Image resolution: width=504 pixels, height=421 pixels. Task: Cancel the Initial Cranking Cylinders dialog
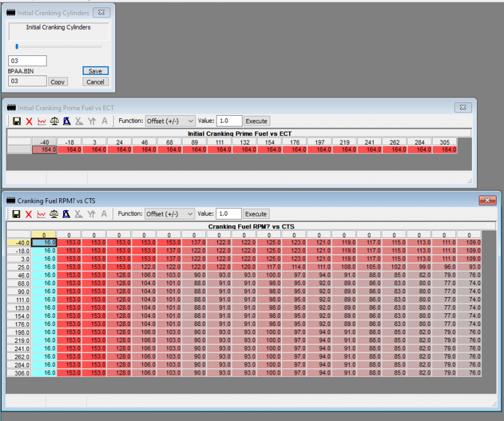[x=95, y=82]
